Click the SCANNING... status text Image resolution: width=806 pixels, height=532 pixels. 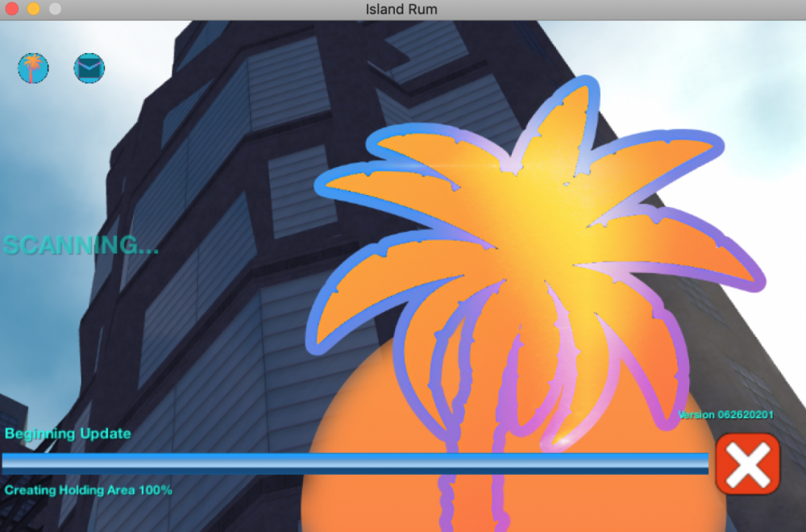[81, 245]
